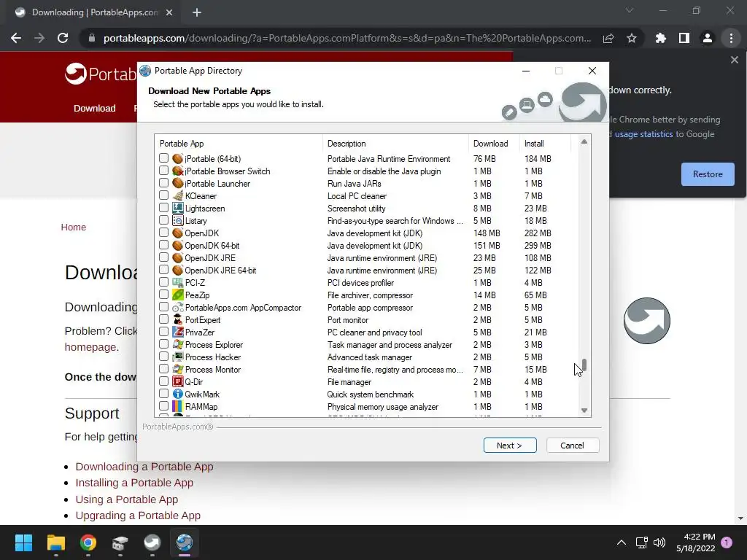The height and width of the screenshot is (560, 747).
Task: Open Chrome side panel icon
Action: (x=684, y=38)
